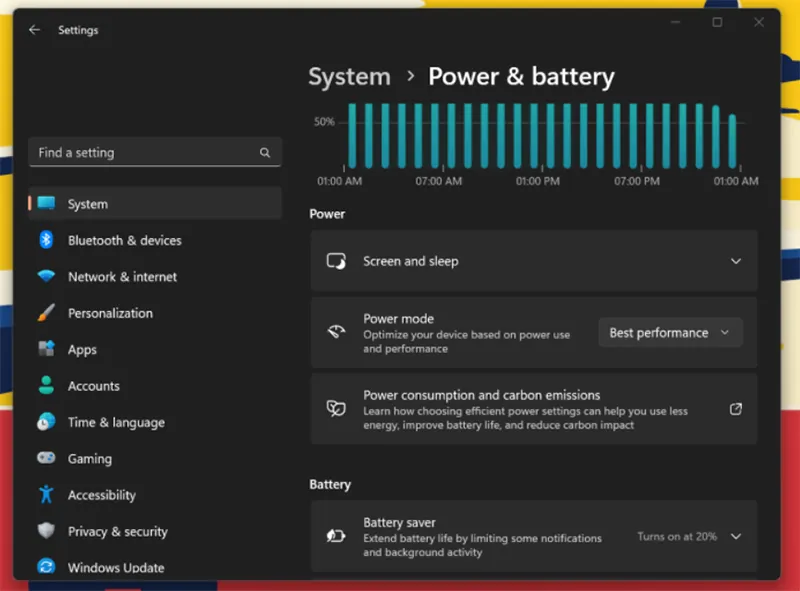This screenshot has height=591, width=800.
Task: Click the Bluetooth icon in sidebar
Action: click(x=46, y=239)
